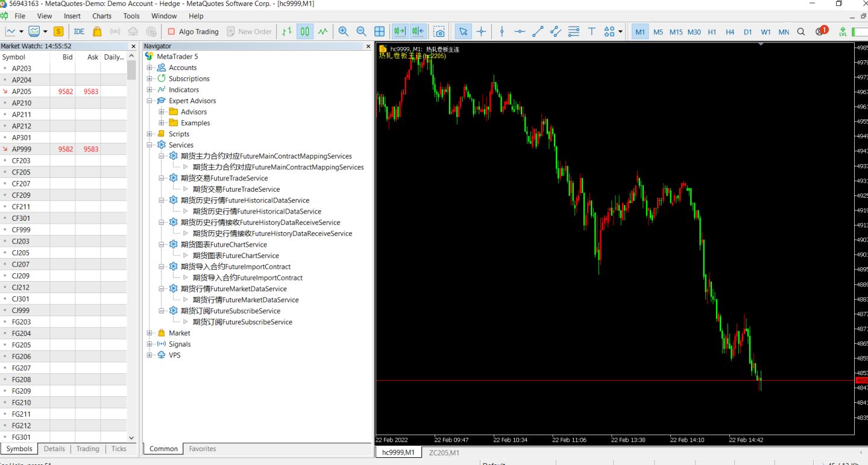Open a new chart with the toolbar icon
Screen dimensions: 868x465
11,31
